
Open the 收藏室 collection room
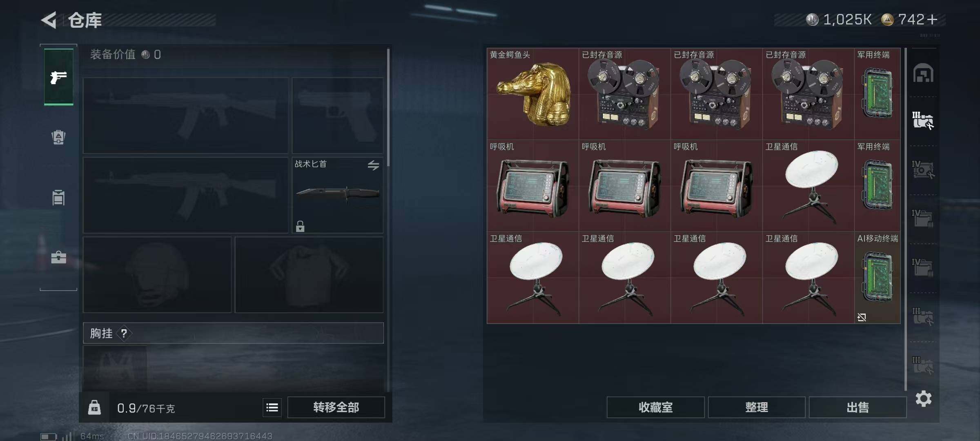pos(655,407)
